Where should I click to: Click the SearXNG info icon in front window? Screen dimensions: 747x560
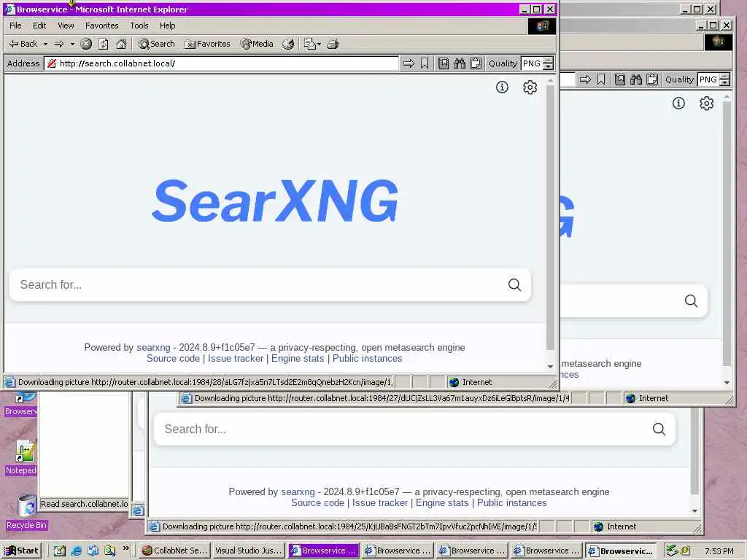tap(502, 87)
